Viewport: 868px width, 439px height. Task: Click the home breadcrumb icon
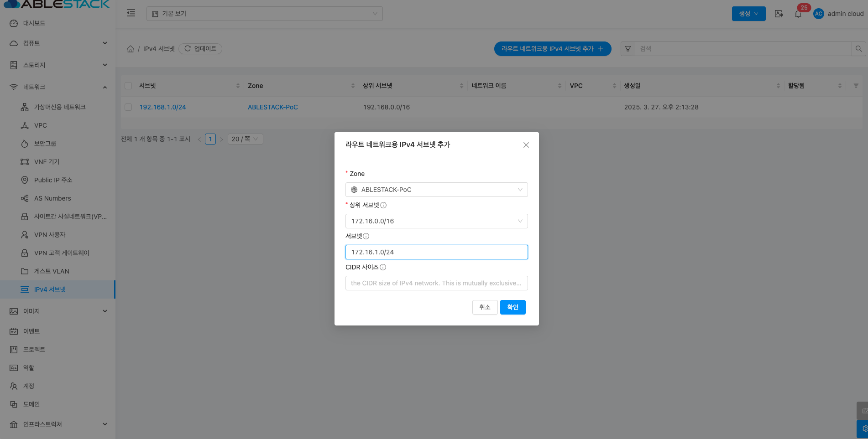click(x=131, y=49)
